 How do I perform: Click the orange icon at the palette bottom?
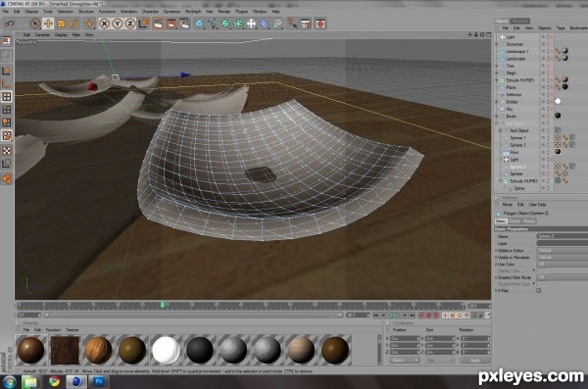(x=7, y=179)
